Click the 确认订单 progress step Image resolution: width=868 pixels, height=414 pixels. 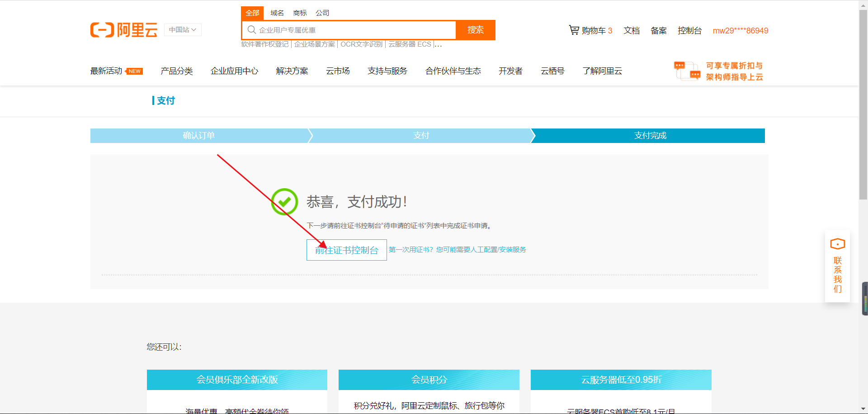coord(199,136)
